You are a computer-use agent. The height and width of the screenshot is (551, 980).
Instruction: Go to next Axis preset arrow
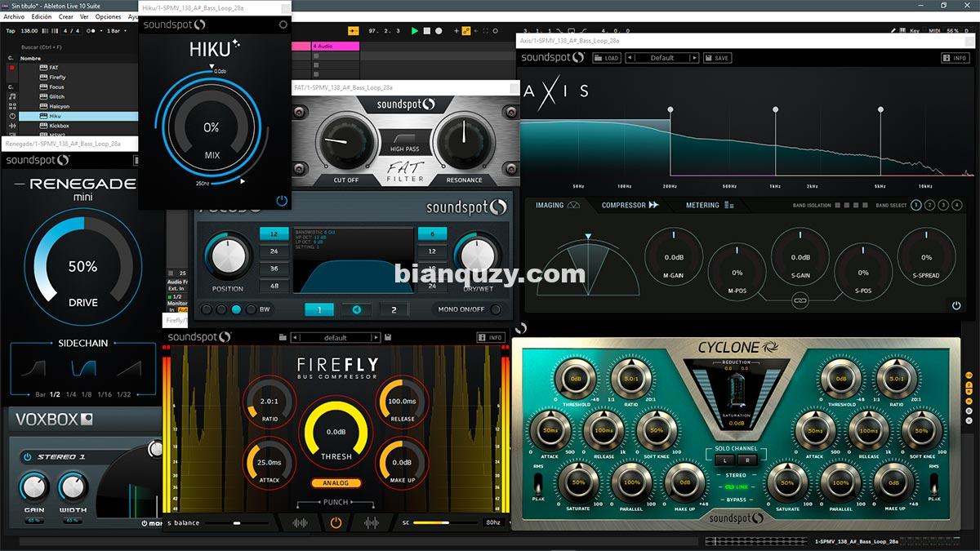[x=694, y=58]
